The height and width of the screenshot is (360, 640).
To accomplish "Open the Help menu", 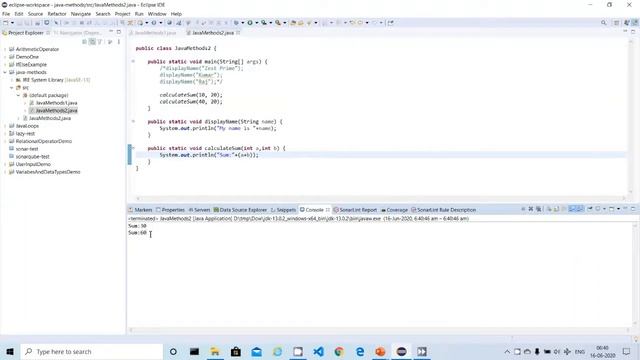I will 176,14.
